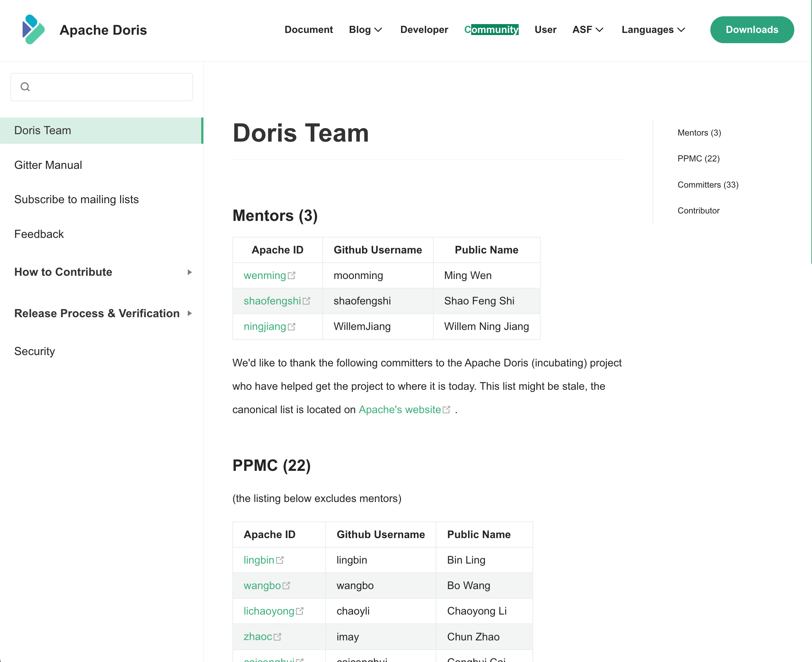Screen dimensions: 812x662
Task: Expand Release Process & Verification section
Action: point(103,313)
